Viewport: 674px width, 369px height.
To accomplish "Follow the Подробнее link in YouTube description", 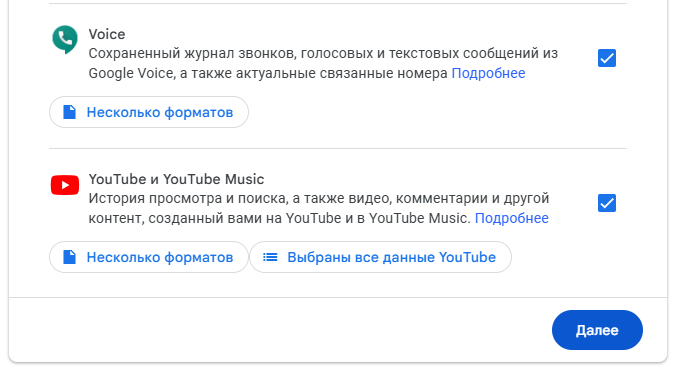I will coord(512,218).
